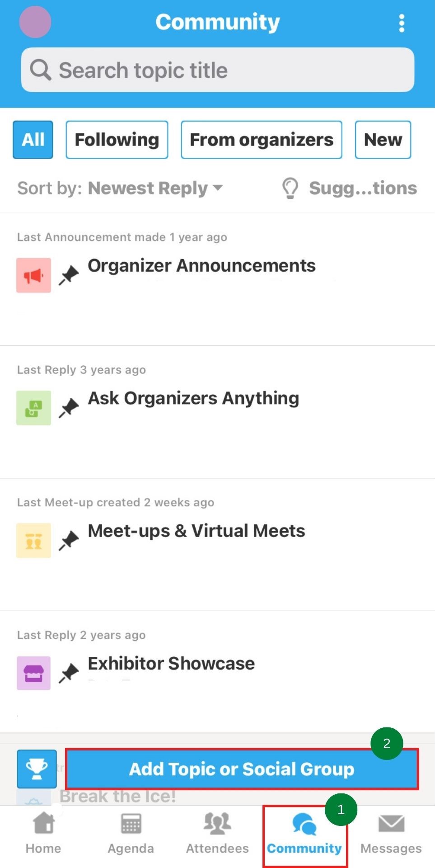Open the Messages envelope tab
Viewport: 435px width, 868px height.
[x=391, y=834]
